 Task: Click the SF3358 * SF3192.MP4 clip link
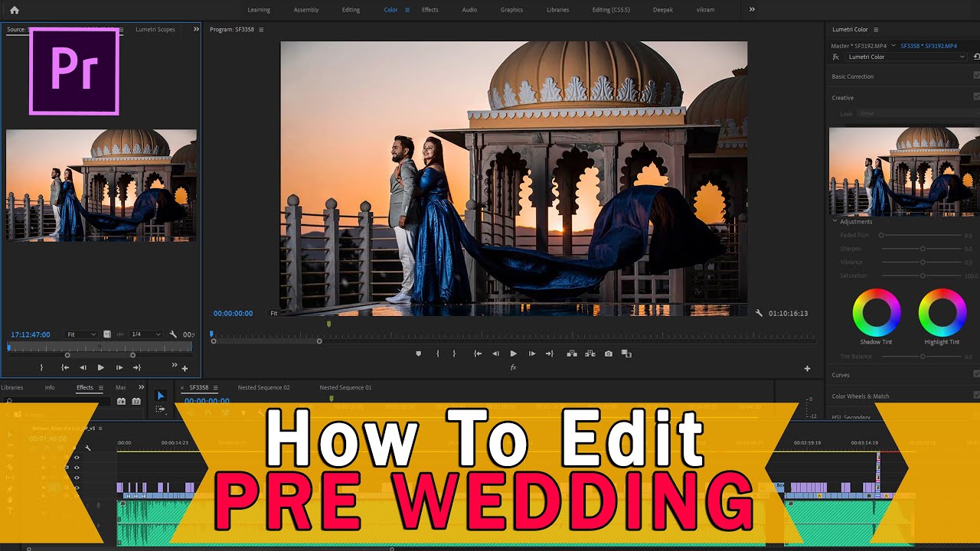pyautogui.click(x=929, y=45)
